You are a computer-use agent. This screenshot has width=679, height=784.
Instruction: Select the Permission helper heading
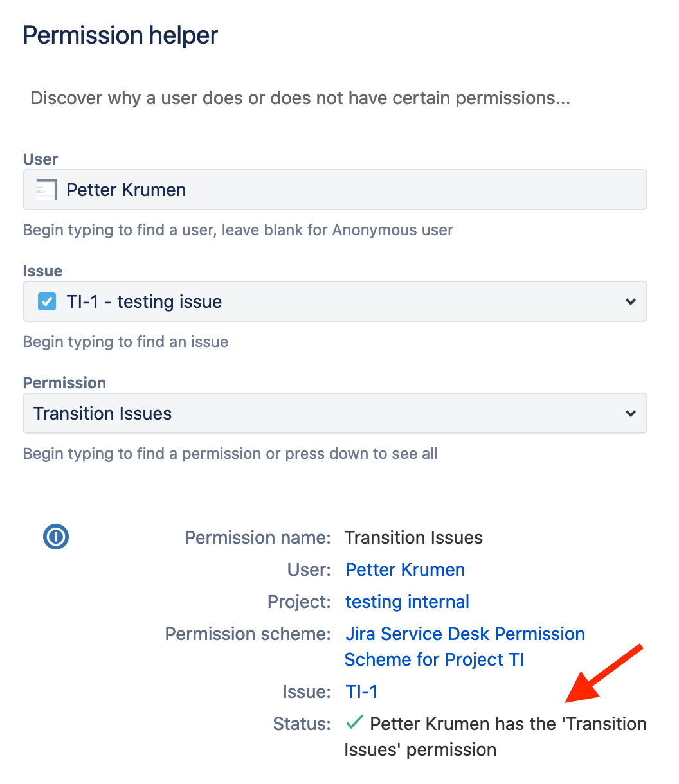coord(120,35)
